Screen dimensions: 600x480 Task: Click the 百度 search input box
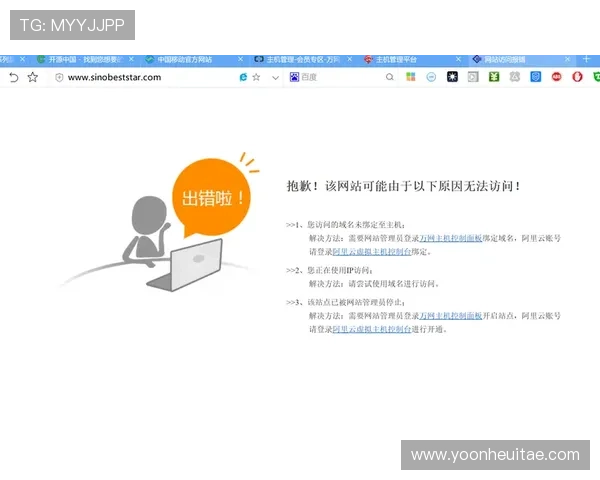tap(342, 77)
